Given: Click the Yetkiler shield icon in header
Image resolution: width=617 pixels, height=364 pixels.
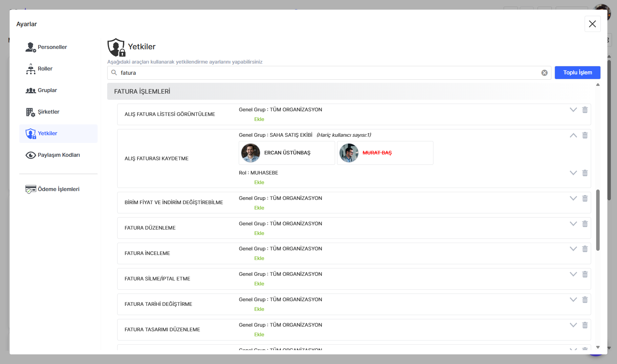Looking at the screenshot, I should (x=116, y=47).
